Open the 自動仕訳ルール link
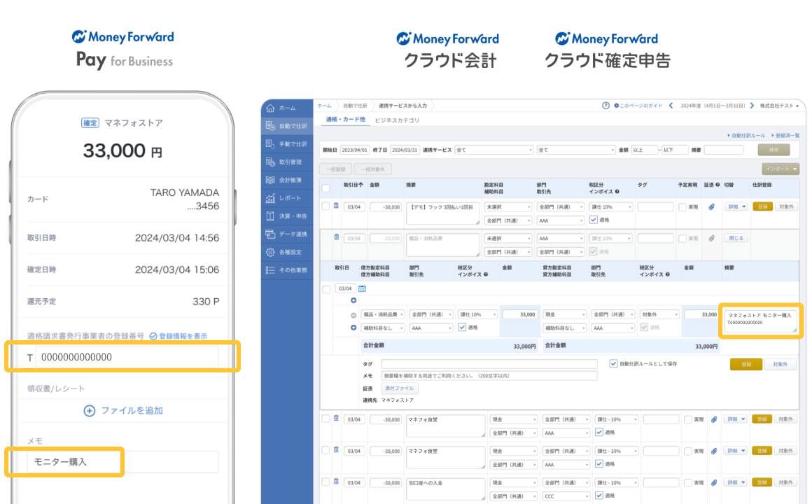812x504 pixels. coord(746,136)
